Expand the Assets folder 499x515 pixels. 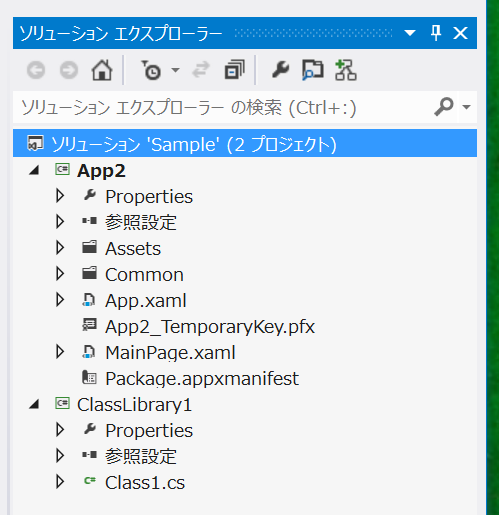60,248
